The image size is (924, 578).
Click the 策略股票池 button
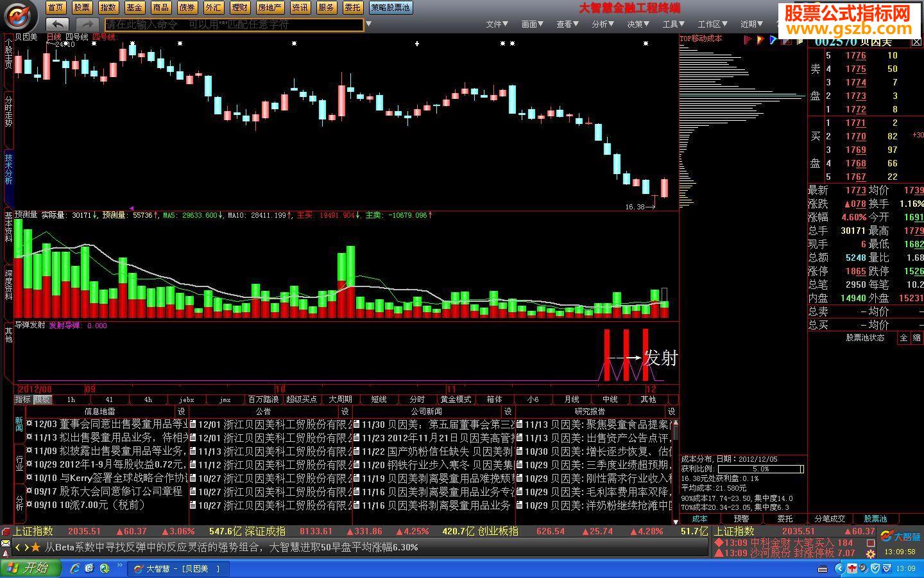(x=390, y=8)
